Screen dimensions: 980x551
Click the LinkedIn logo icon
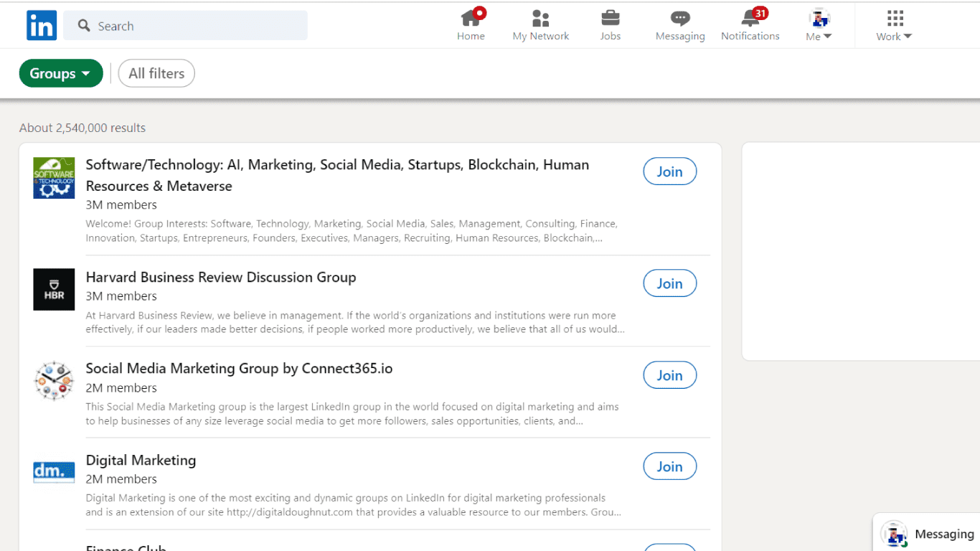[x=42, y=26]
